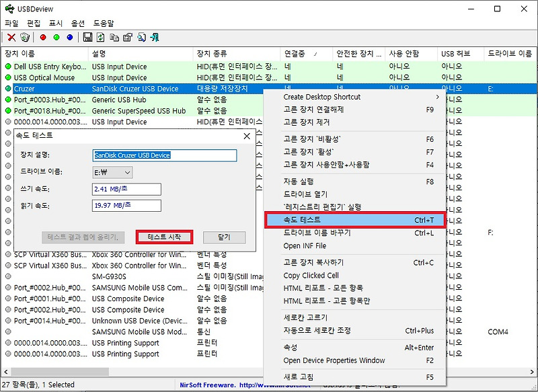Click the blue dot disable-and-enable icon

[70, 38]
